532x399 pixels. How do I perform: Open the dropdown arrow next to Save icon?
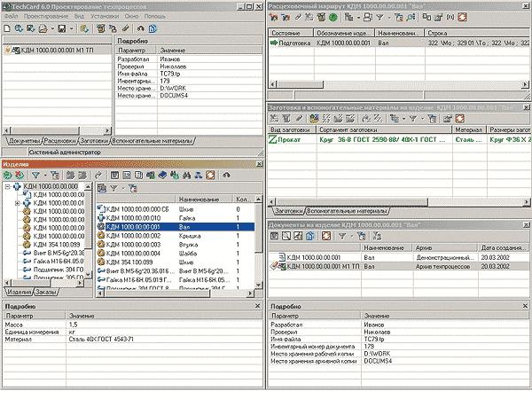tap(70, 28)
